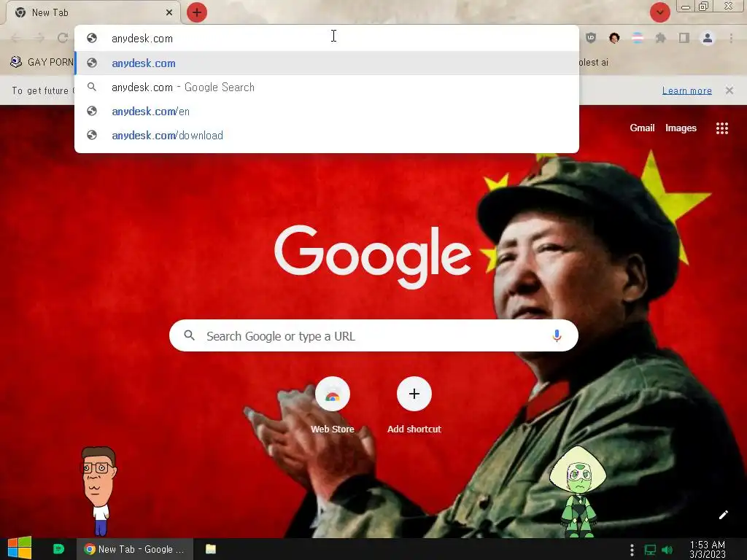Click the network tray icon
The height and width of the screenshot is (560, 747).
[650, 550]
